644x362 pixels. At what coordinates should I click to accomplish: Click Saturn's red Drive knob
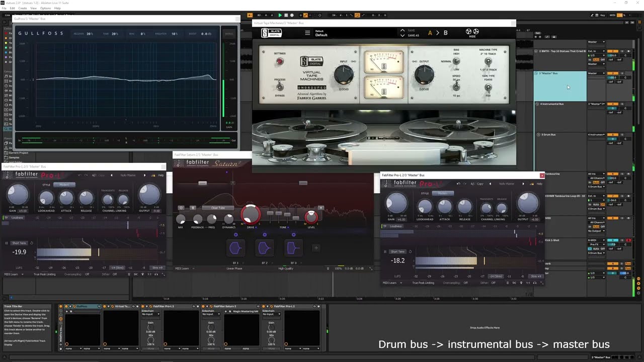(251, 215)
